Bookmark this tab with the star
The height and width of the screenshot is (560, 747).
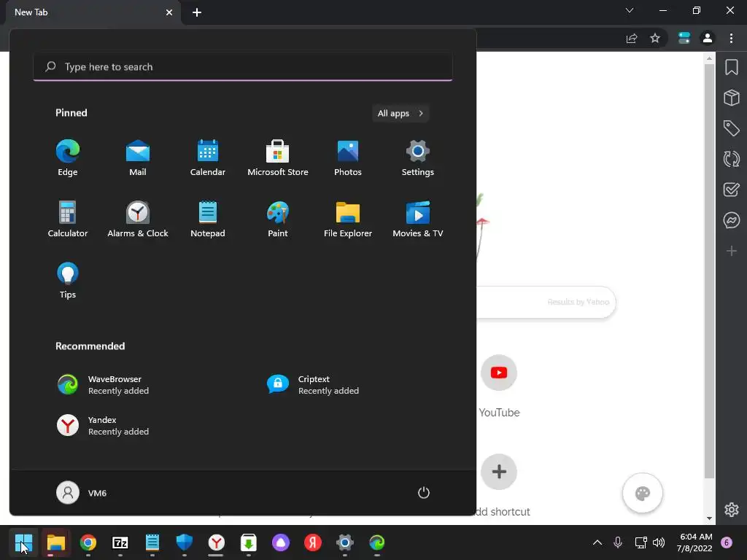pyautogui.click(x=655, y=38)
